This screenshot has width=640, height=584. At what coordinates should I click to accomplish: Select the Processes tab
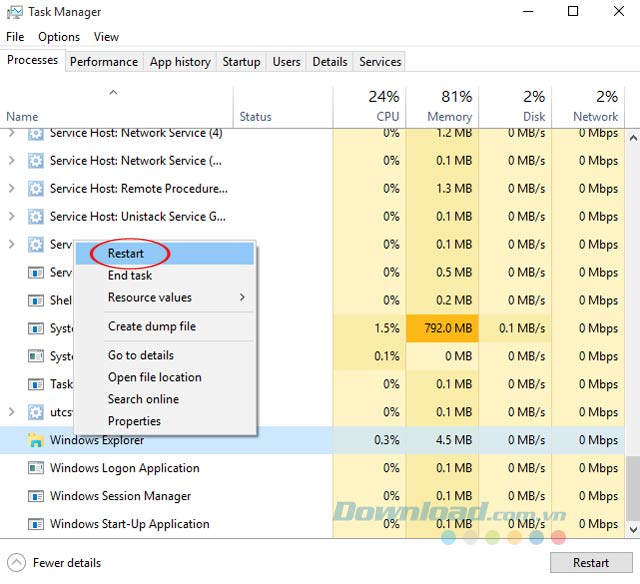tap(33, 60)
